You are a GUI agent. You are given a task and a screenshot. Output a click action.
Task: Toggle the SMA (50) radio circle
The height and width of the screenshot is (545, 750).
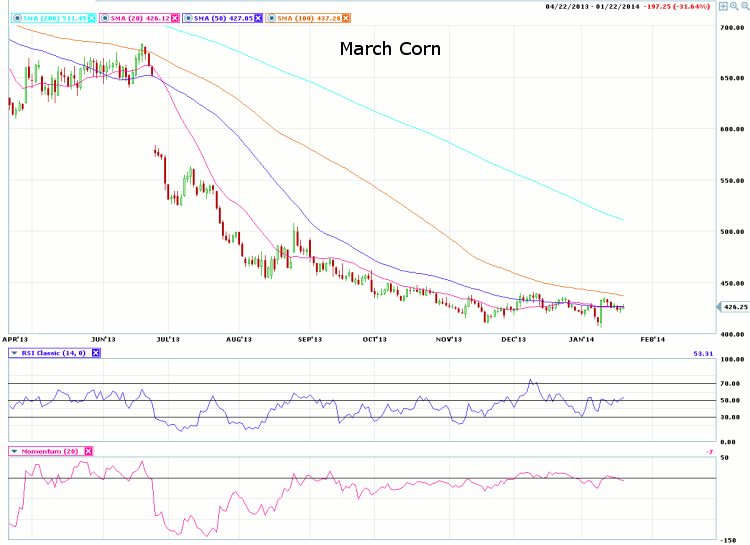(186, 18)
